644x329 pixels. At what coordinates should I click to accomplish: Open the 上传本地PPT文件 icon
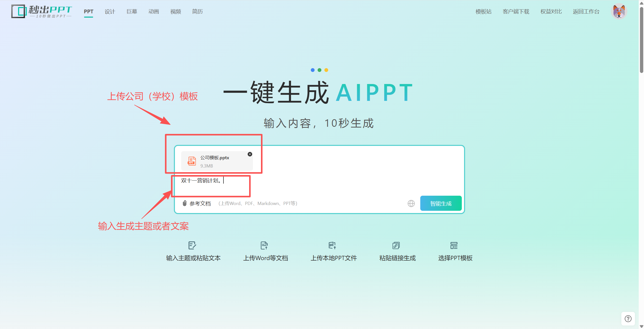point(333,246)
